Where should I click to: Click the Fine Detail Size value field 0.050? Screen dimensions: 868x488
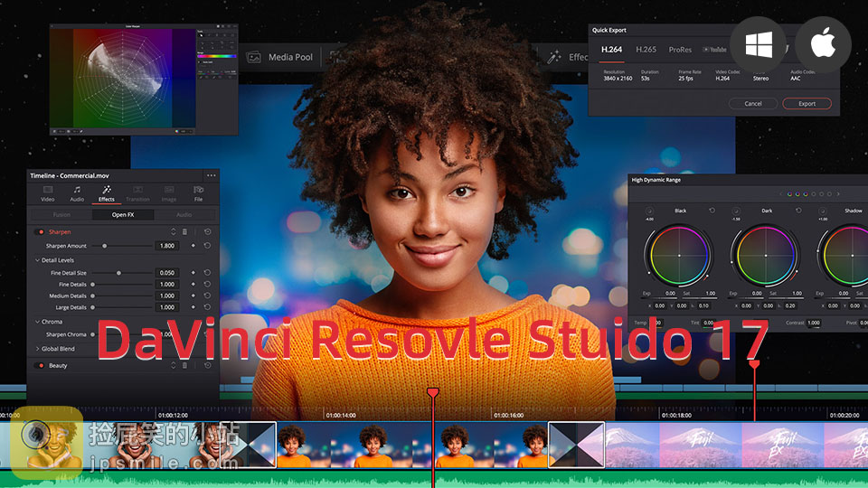click(166, 273)
